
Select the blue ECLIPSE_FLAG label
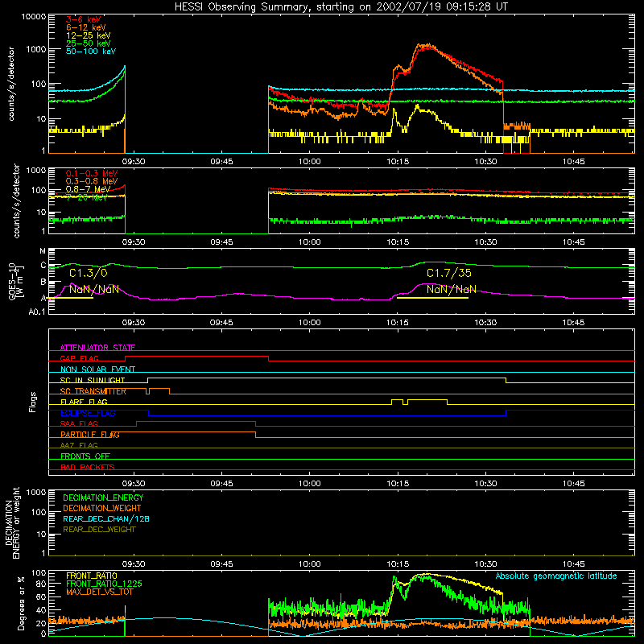coord(88,413)
